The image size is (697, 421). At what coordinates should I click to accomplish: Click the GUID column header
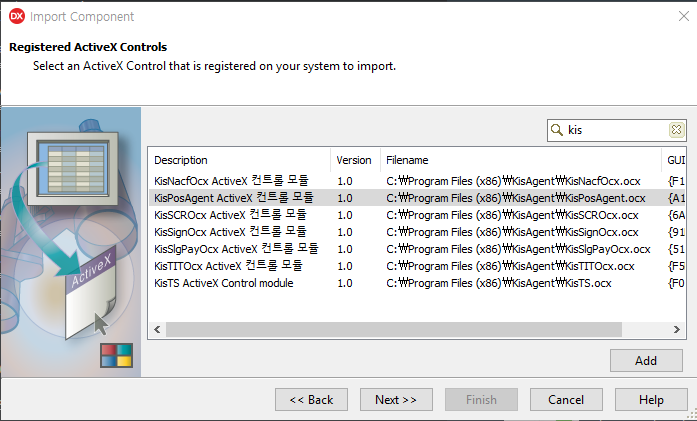[673, 160]
